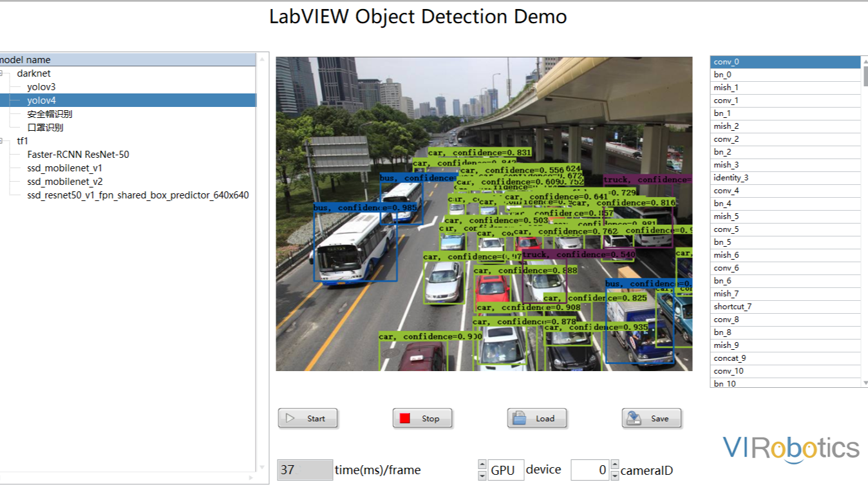Select bn_4 layer in list

coord(786,204)
